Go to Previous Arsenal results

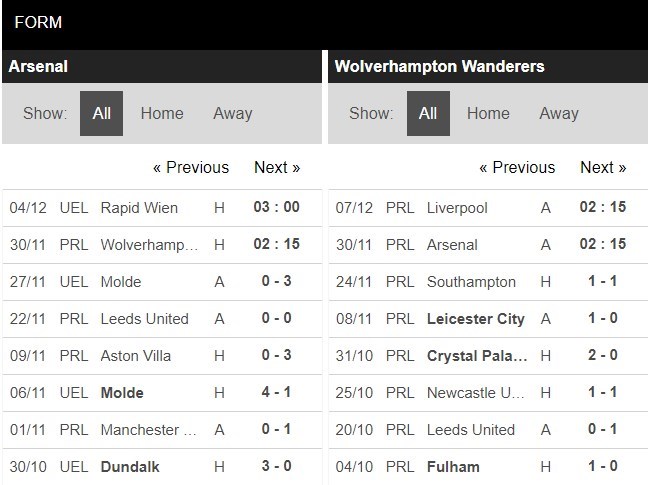coord(190,167)
